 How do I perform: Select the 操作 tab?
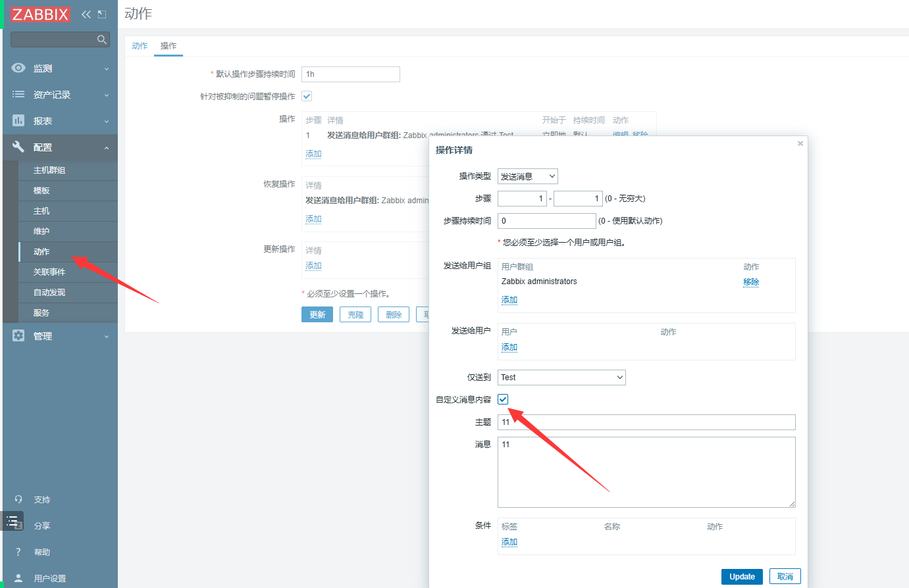click(x=169, y=46)
